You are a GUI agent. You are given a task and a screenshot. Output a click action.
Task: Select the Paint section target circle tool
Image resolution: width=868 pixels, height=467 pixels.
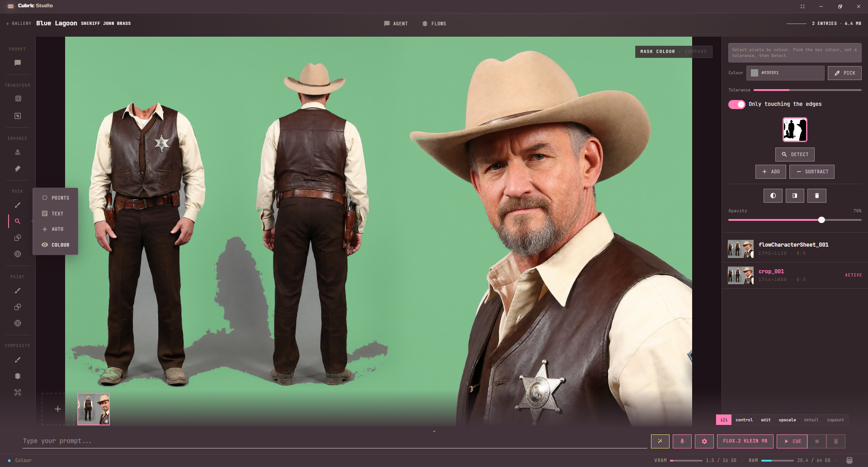[18, 323]
